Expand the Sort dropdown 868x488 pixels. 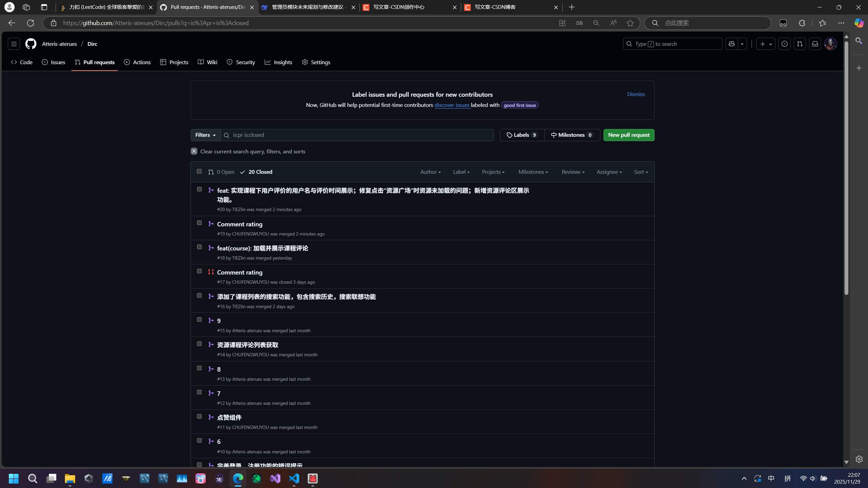click(641, 172)
